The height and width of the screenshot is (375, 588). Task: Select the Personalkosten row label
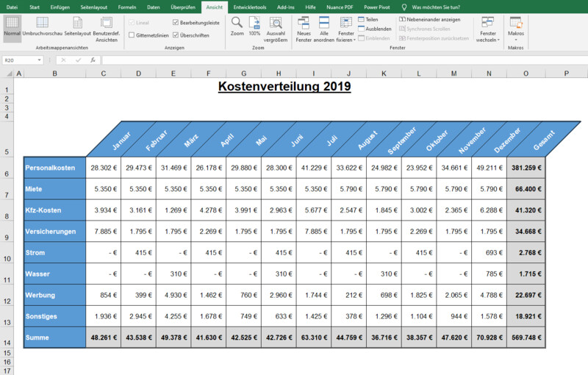(54, 168)
